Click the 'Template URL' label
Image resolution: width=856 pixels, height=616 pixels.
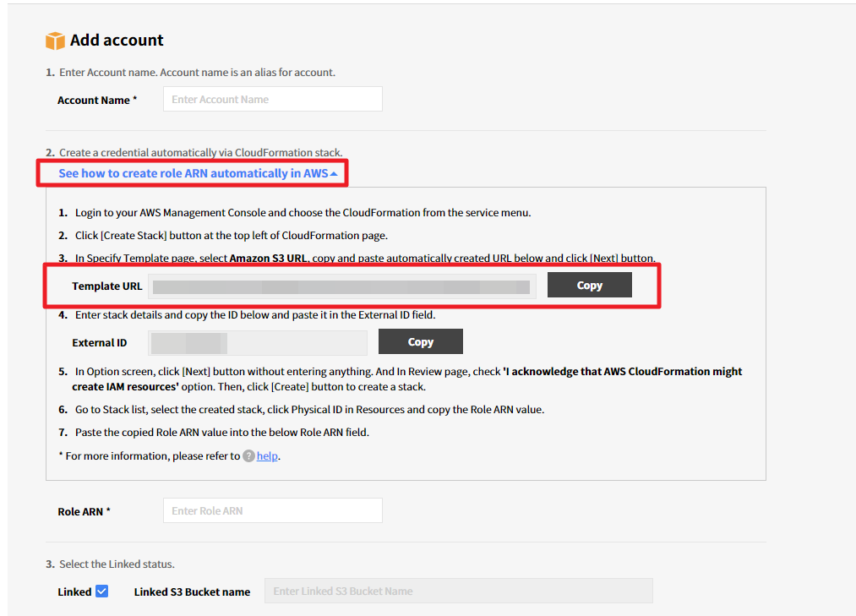pos(107,286)
